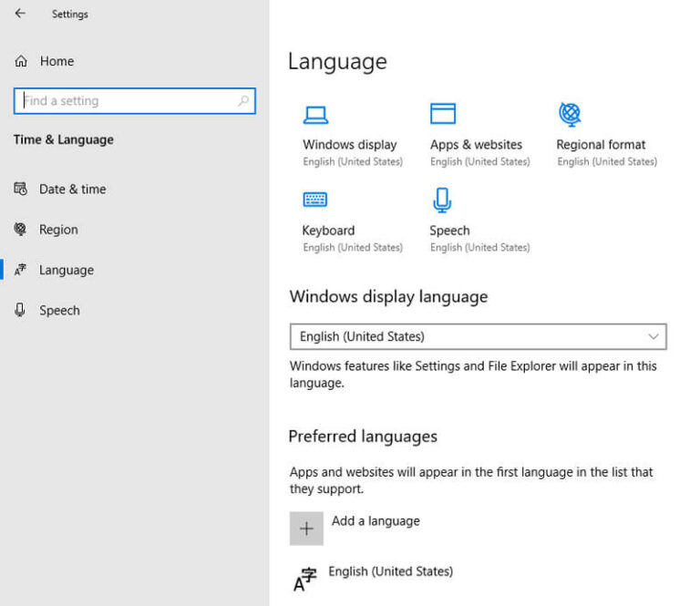Viewport: 700px width, 606px height.
Task: Click the Apps & websites window icon
Action: click(443, 113)
